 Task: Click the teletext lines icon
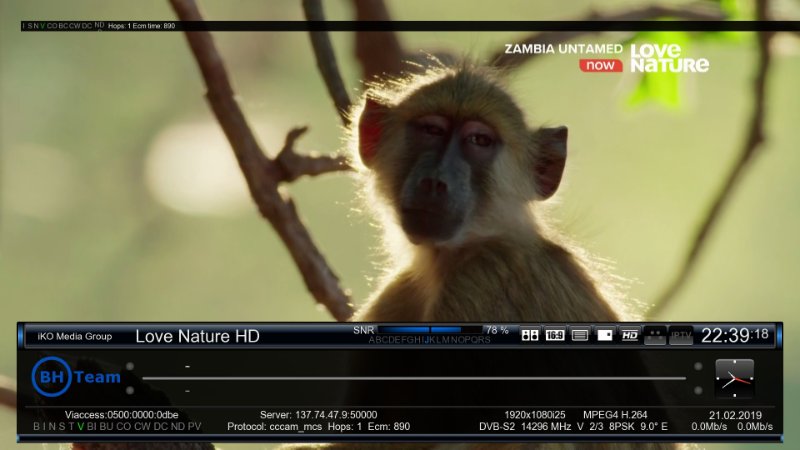click(580, 335)
